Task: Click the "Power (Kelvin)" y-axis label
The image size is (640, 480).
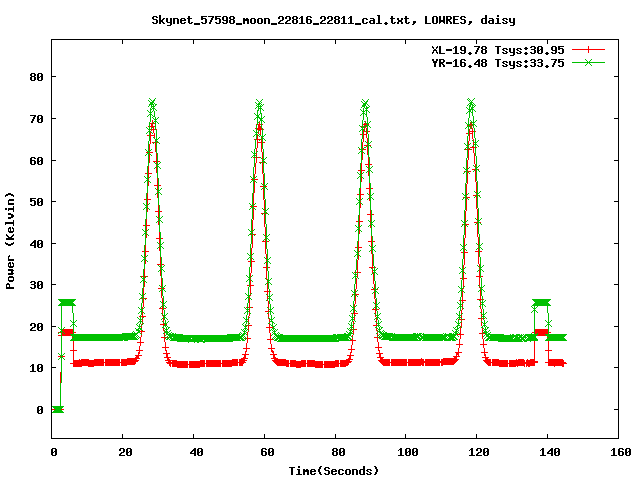Action: click(10, 241)
